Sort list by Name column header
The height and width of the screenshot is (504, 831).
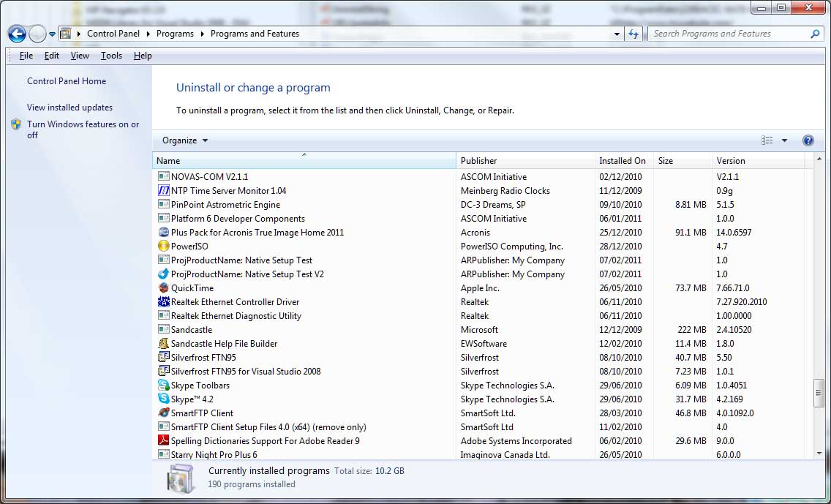(x=304, y=161)
